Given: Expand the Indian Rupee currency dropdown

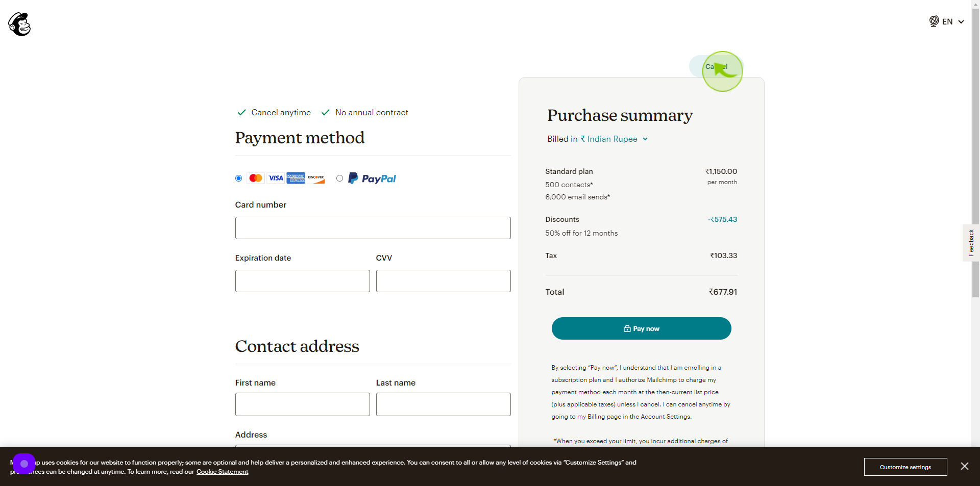Looking at the screenshot, I should tap(615, 139).
